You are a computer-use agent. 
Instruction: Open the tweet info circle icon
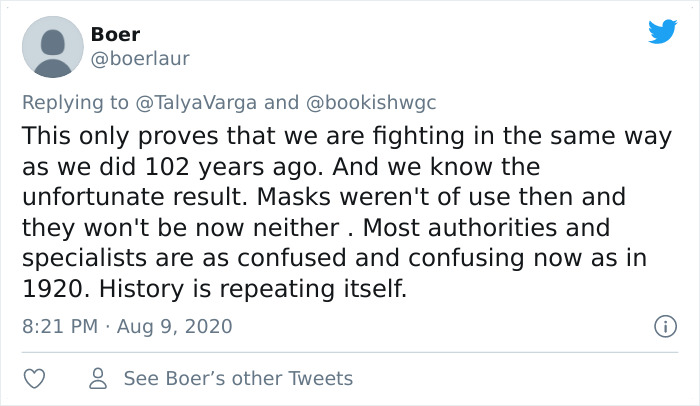(661, 326)
